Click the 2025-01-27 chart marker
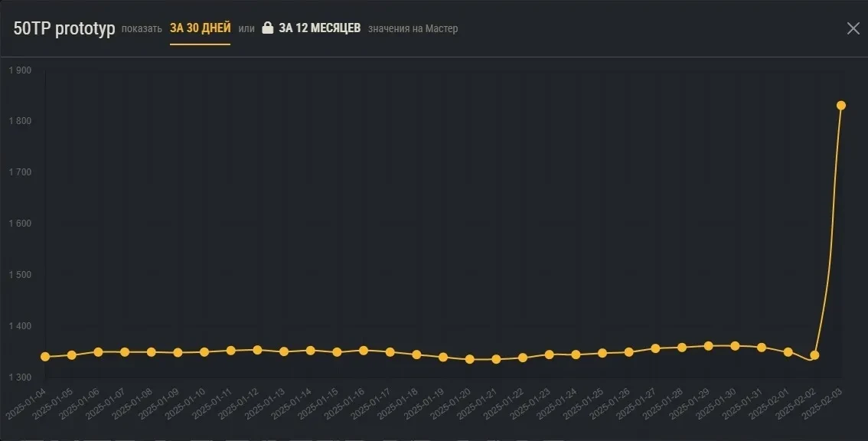This screenshot has width=868, height=441. [655, 348]
